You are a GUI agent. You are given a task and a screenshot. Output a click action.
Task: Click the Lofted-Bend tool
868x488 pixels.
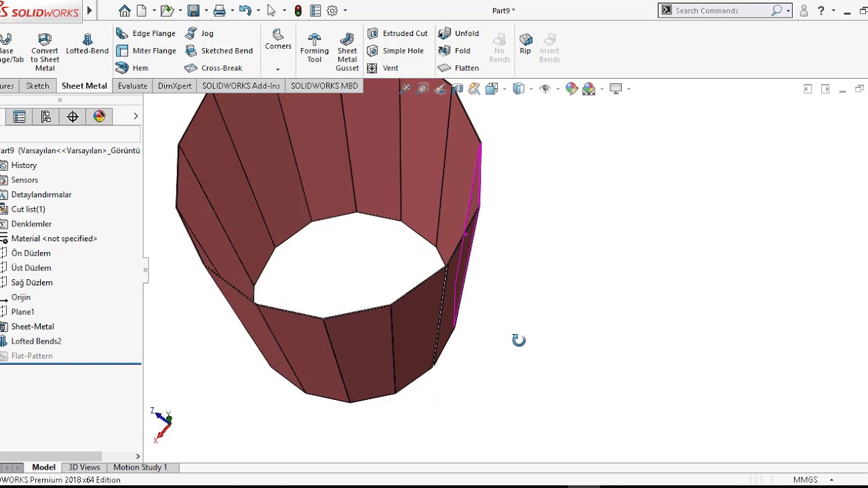pos(87,45)
